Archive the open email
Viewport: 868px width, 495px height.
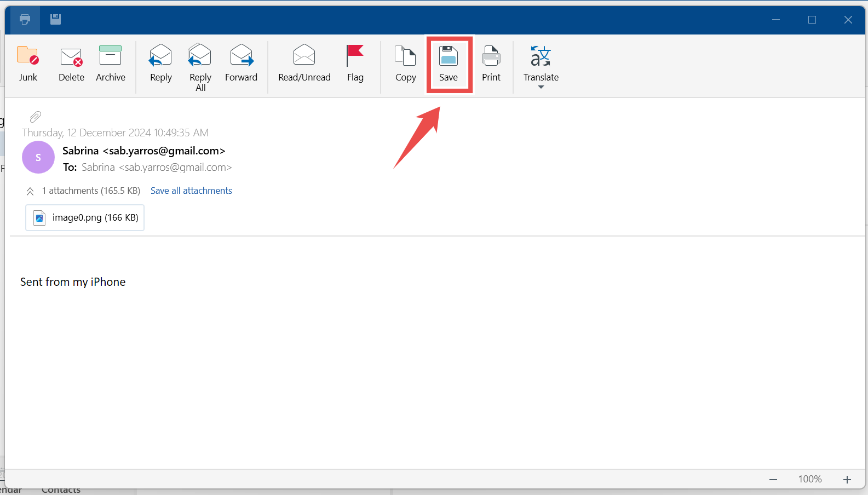click(111, 64)
